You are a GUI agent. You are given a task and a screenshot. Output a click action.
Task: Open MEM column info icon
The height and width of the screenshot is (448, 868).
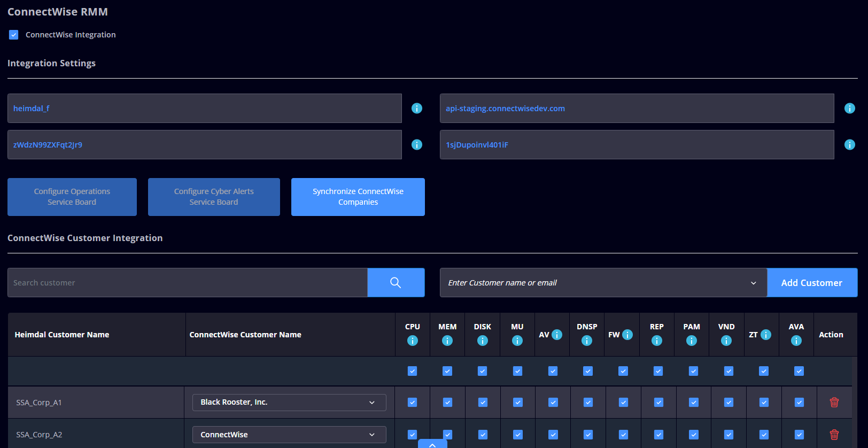447,341
